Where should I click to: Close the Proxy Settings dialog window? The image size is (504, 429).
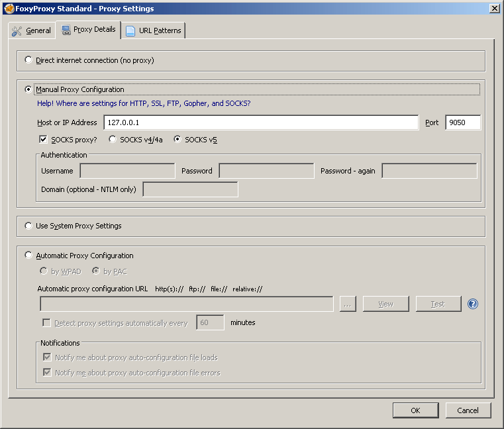494,8
